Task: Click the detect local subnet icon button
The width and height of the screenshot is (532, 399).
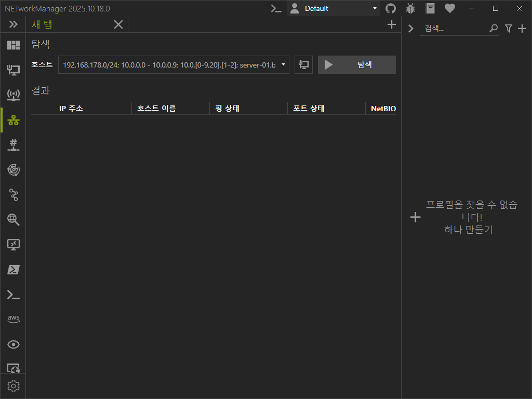Action: [303, 65]
